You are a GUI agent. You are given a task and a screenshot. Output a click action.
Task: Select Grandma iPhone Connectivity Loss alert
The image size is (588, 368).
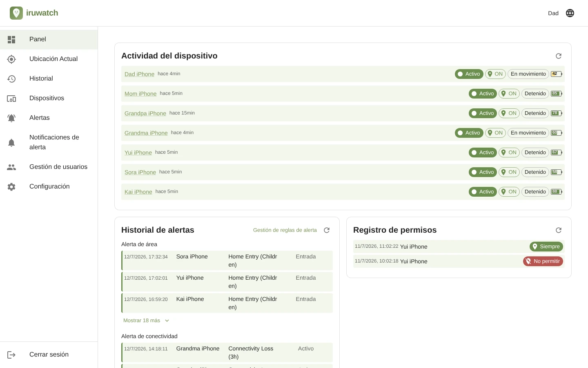tap(227, 352)
